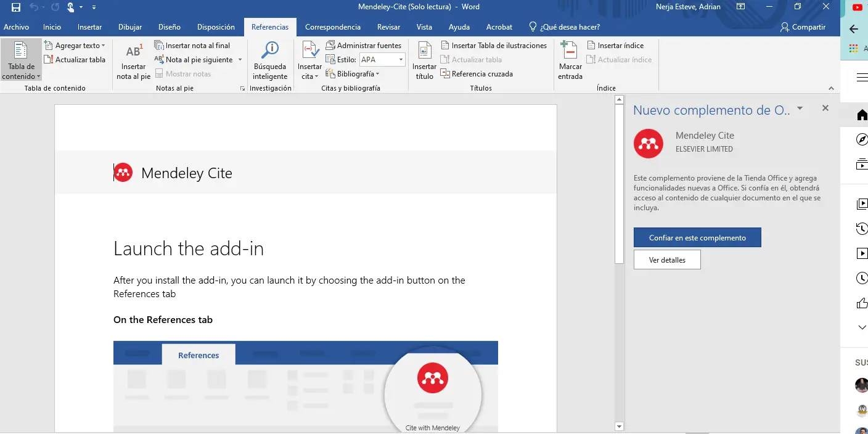Click the vertical scrollbar up arrow
Screen dimensions: 868x434
pos(620,100)
